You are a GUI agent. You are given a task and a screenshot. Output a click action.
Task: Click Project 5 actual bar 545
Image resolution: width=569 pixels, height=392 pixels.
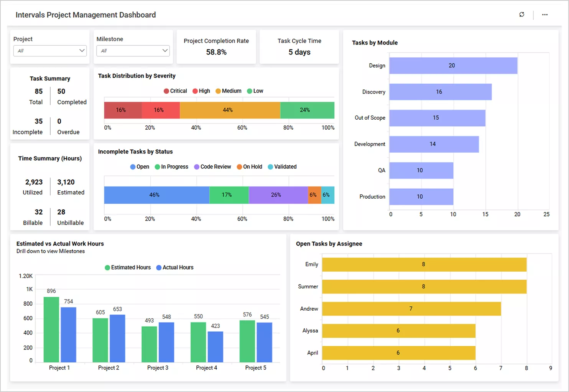[x=265, y=343]
